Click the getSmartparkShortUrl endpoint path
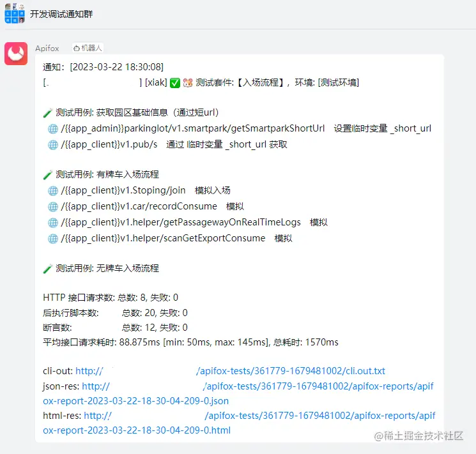The height and width of the screenshot is (454, 476). 193,129
